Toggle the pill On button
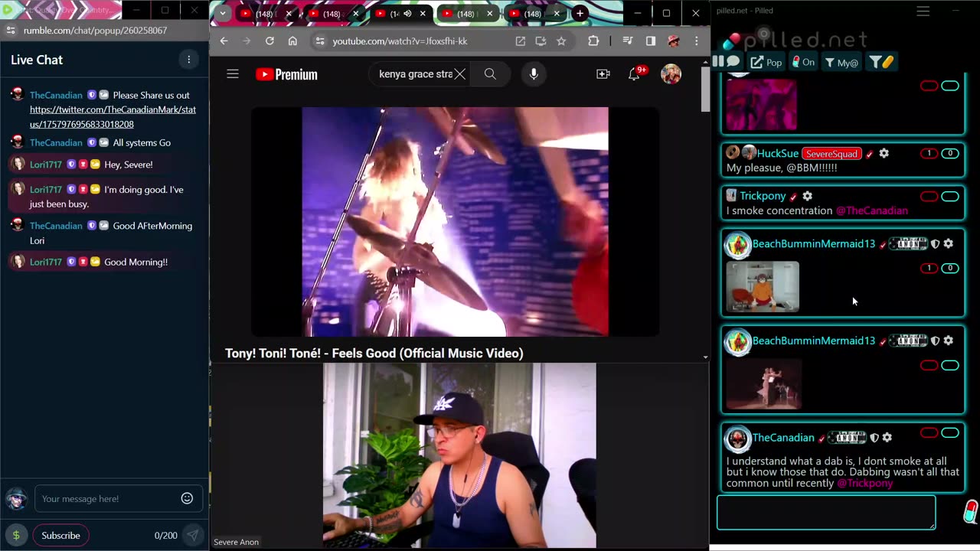The width and height of the screenshot is (980, 551). click(x=803, y=62)
